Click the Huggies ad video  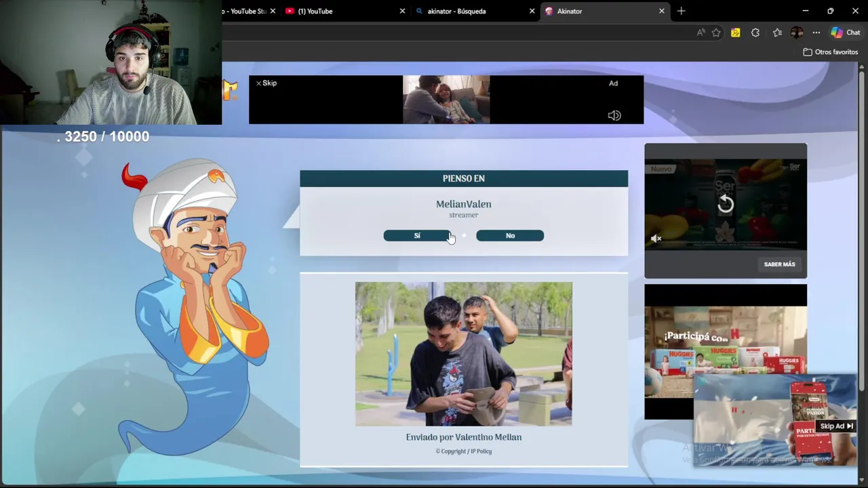[x=726, y=351]
